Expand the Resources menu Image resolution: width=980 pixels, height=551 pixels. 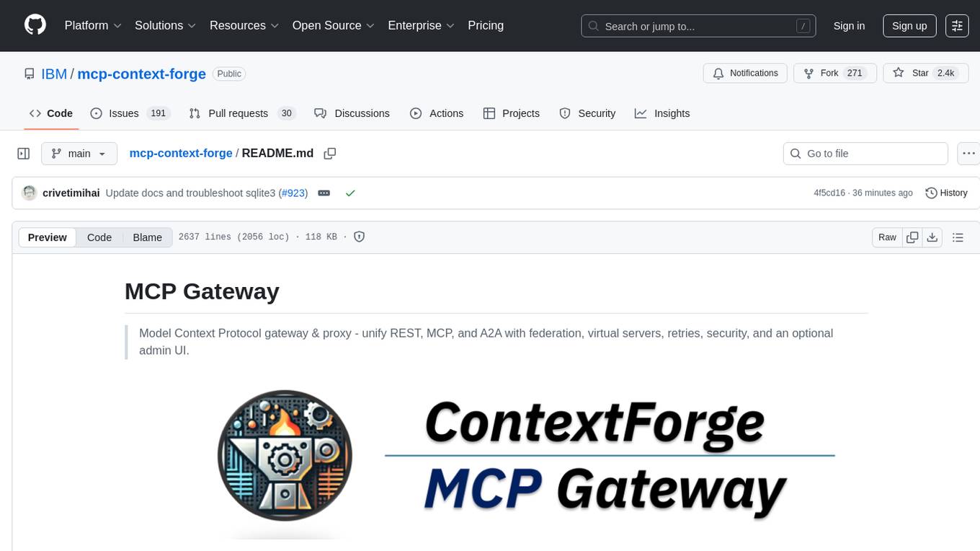point(244,25)
